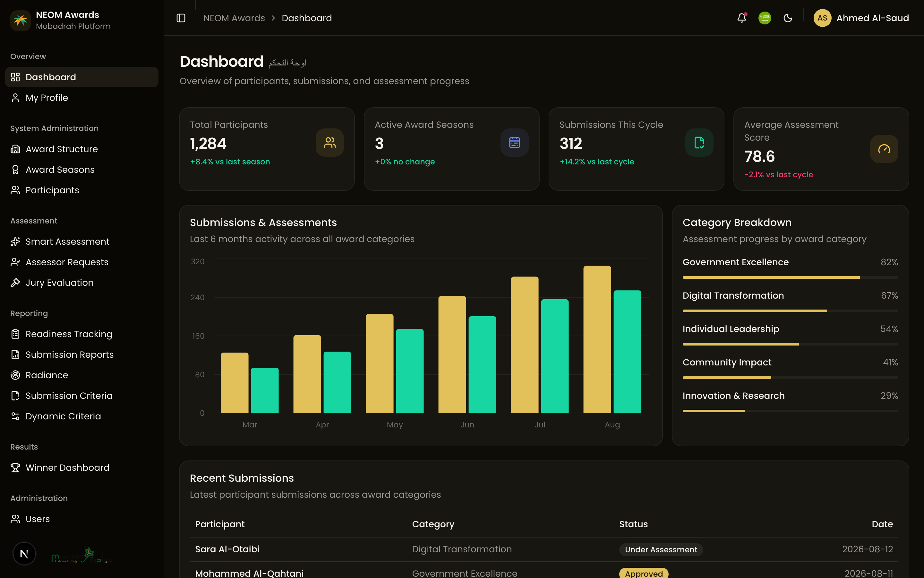Click the Date column header
924x578 pixels.
pos(882,524)
